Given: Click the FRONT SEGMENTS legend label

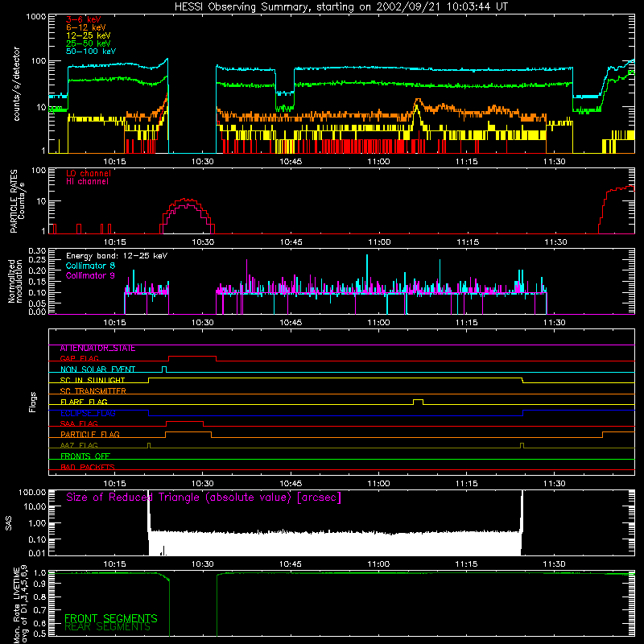Looking at the screenshot, I should point(111,618).
